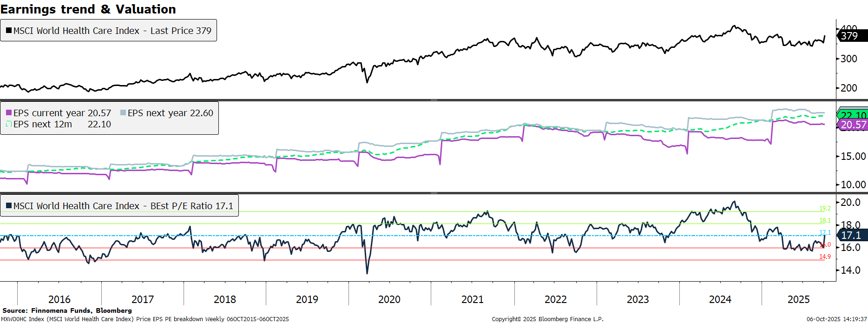Select the green 22.10 EPS value tag
The height and width of the screenshot is (323, 868).
pos(853,114)
